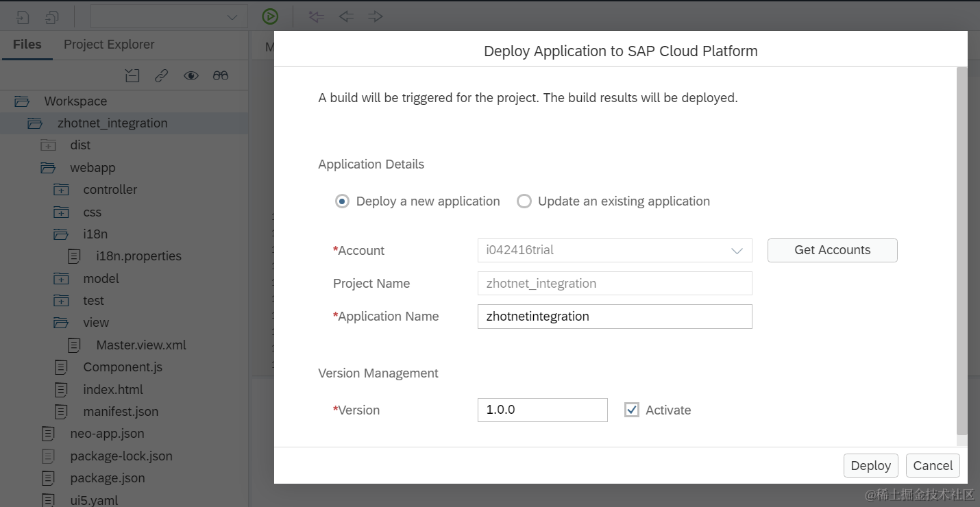Image resolution: width=980 pixels, height=507 pixels.
Task: Open the run configuration dropdown
Action: click(169, 17)
